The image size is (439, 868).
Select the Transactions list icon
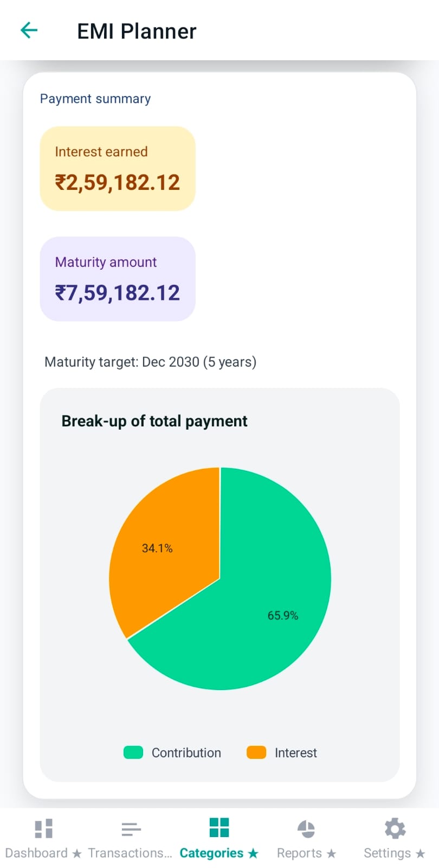pos(131,828)
